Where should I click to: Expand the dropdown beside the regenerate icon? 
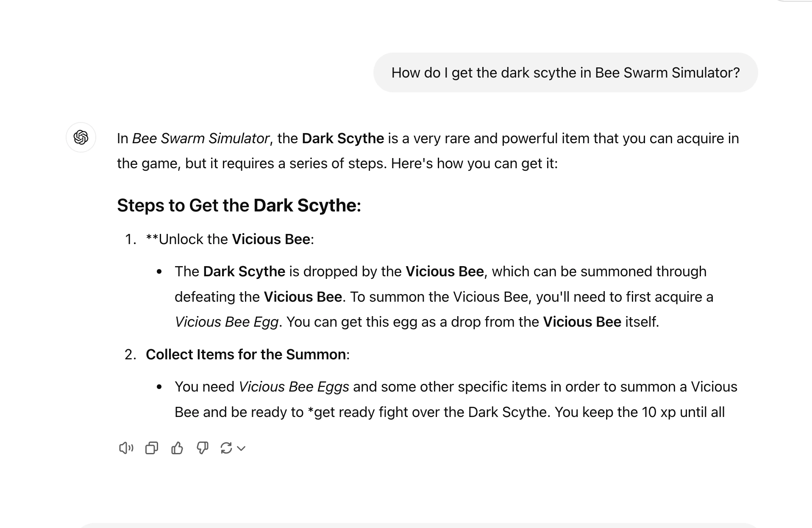click(241, 448)
